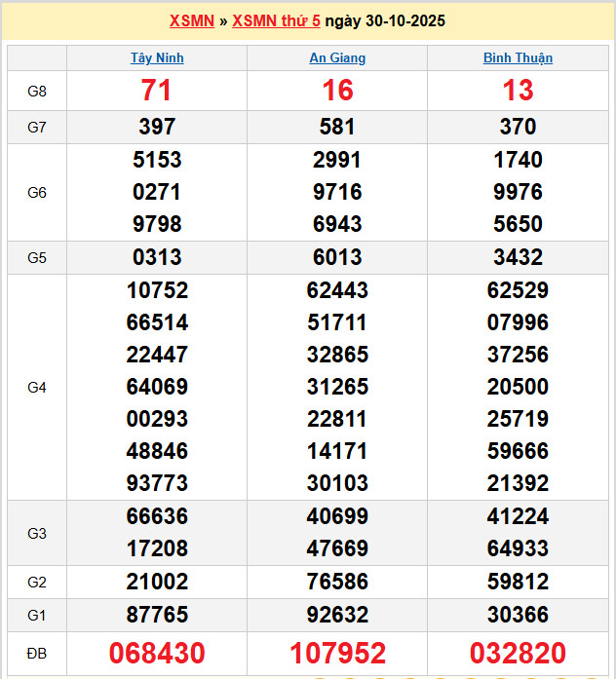Click the G8 row label

pos(37,91)
